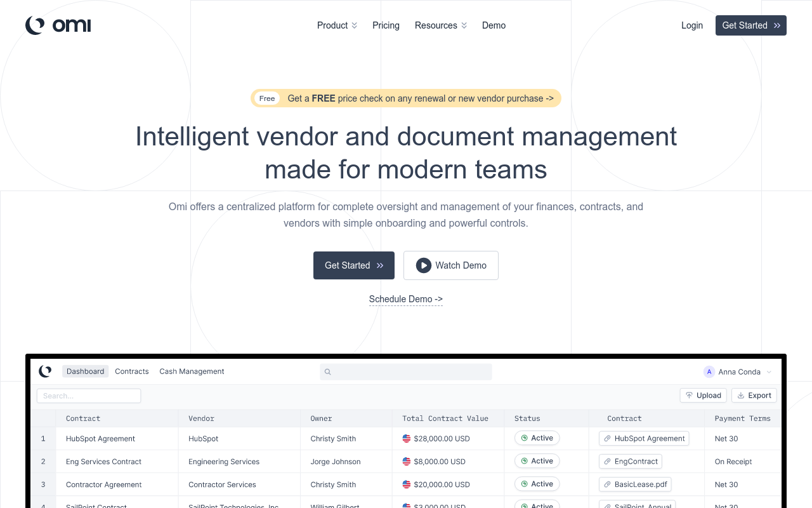Click the "Eng Services Contract" cell
The image size is (812, 508).
coord(103,462)
